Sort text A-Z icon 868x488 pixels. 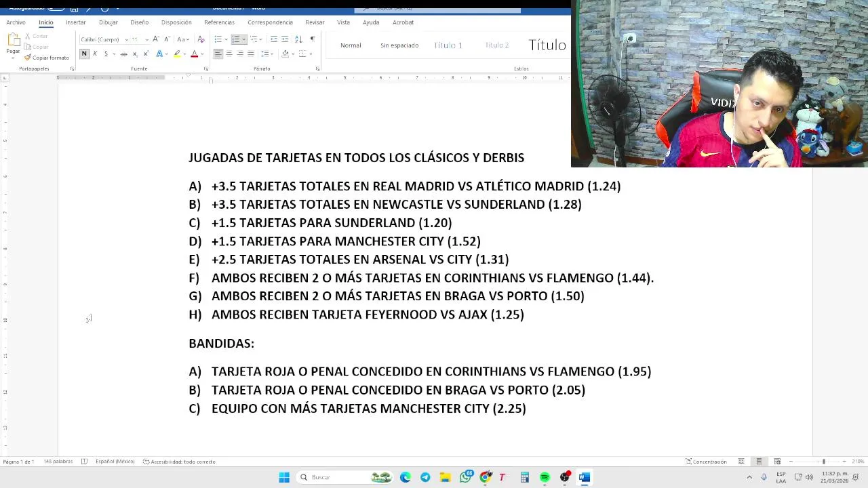pos(298,39)
